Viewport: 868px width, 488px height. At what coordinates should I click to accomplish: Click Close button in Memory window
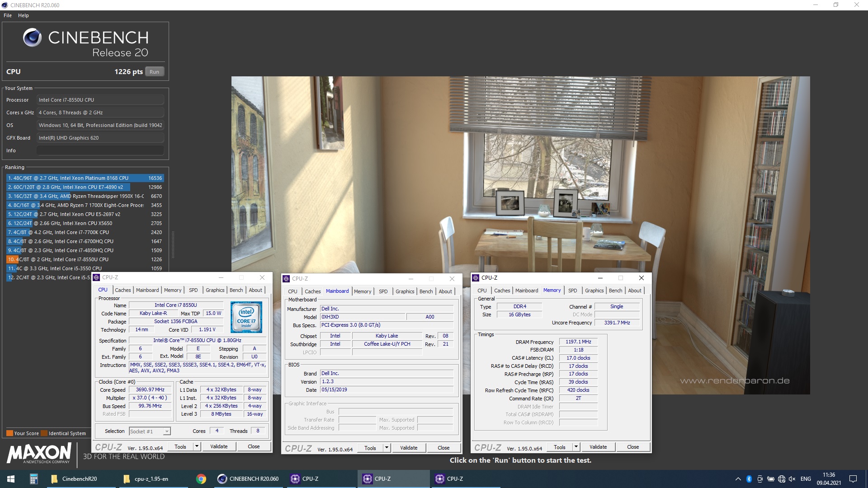pyautogui.click(x=633, y=447)
